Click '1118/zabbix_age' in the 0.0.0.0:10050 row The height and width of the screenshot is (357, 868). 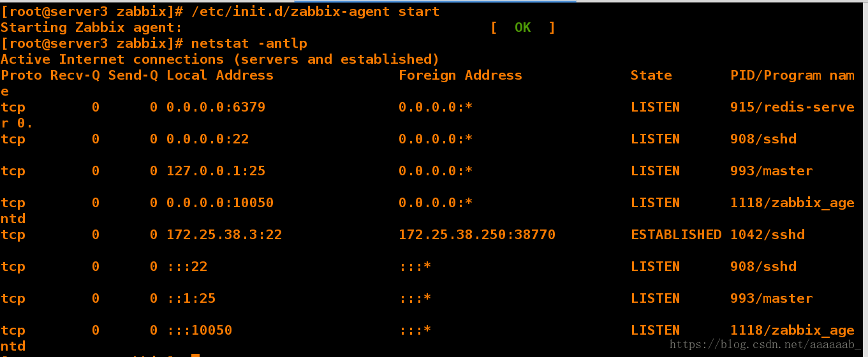pyautogui.click(x=792, y=203)
